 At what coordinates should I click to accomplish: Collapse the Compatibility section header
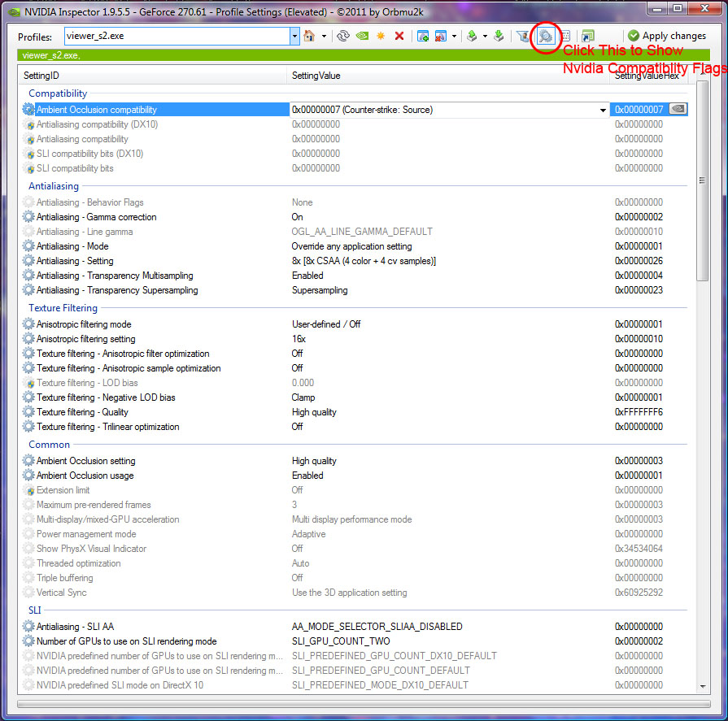(58, 93)
